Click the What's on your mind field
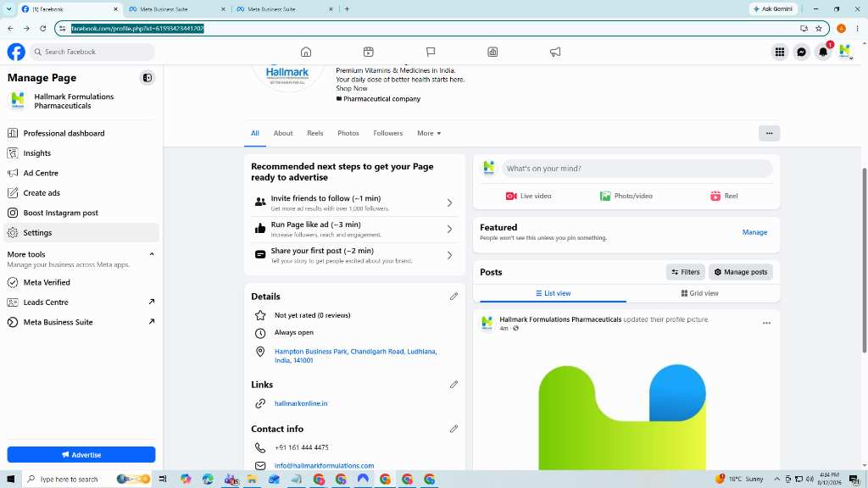The width and height of the screenshot is (868, 488). (x=637, y=169)
